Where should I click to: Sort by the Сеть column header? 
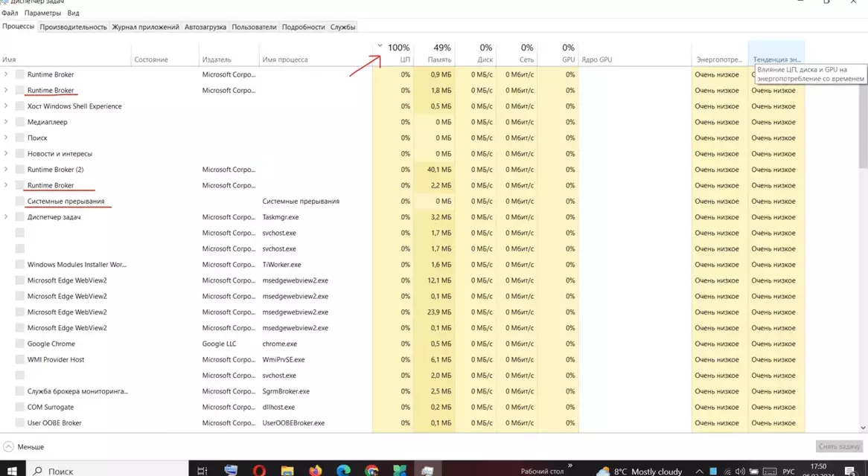tap(517, 54)
